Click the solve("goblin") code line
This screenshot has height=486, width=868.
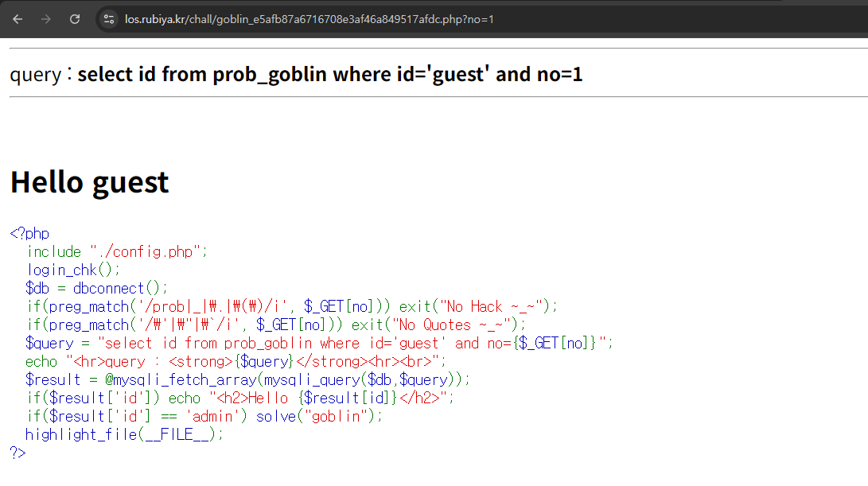(204, 416)
